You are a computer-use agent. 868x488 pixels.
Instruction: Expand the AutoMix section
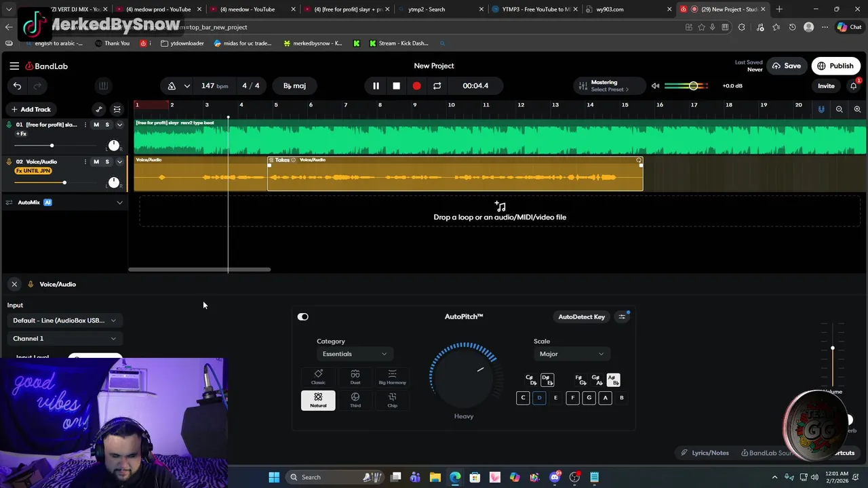point(119,202)
